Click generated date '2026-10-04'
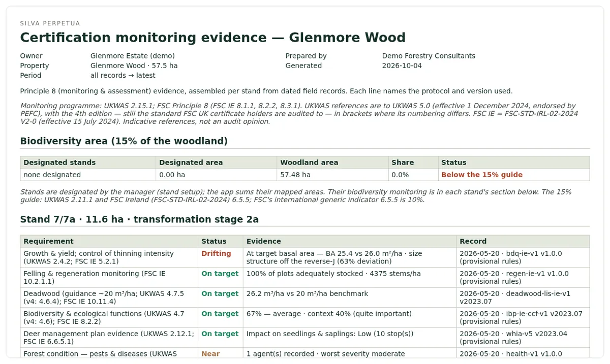The image size is (610, 364). coord(402,65)
